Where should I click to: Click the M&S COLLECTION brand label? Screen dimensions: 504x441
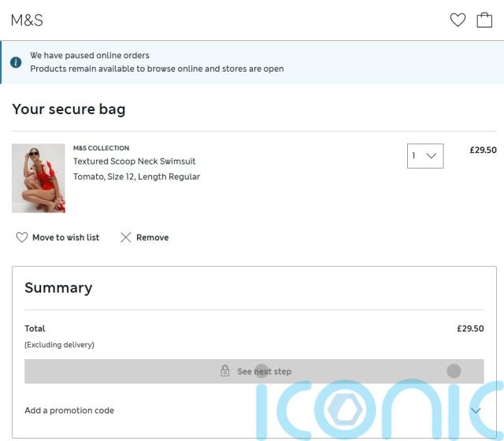pyautogui.click(x=102, y=148)
